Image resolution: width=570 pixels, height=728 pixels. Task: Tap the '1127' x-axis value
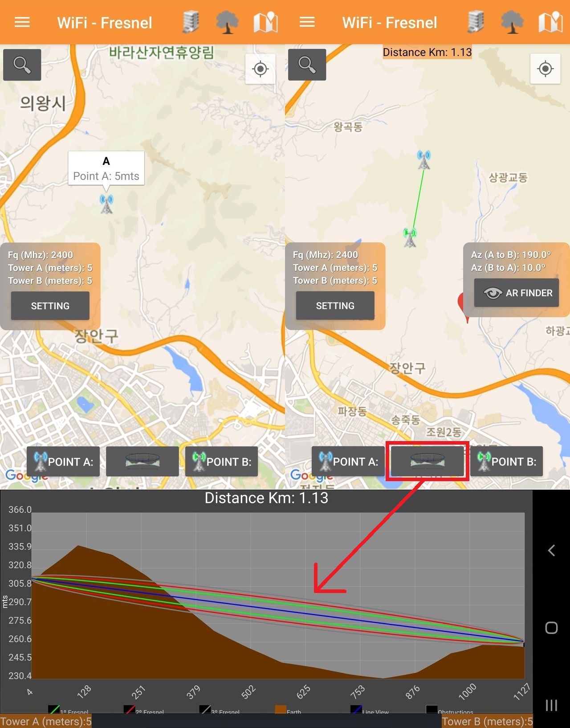[x=521, y=691]
